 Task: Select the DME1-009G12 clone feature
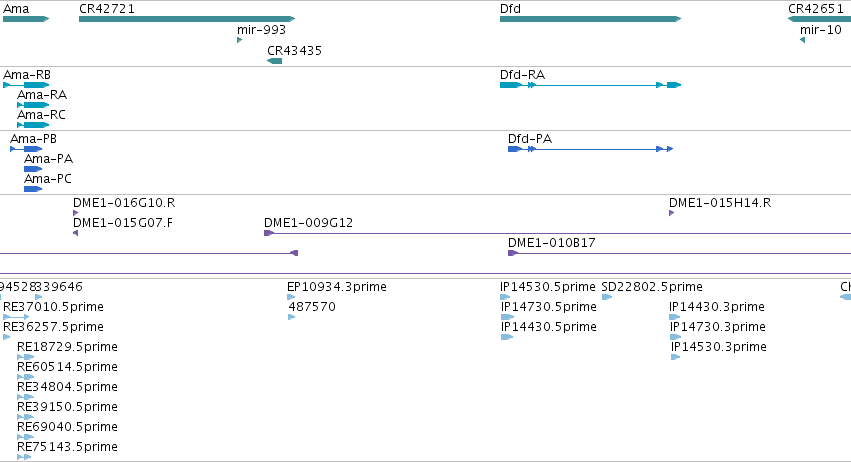(557, 233)
